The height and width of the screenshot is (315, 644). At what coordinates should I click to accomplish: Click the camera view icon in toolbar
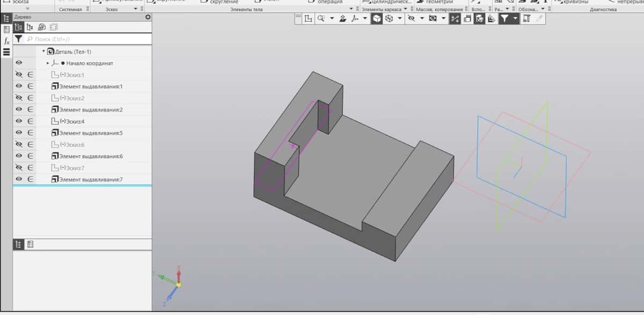coord(433,19)
